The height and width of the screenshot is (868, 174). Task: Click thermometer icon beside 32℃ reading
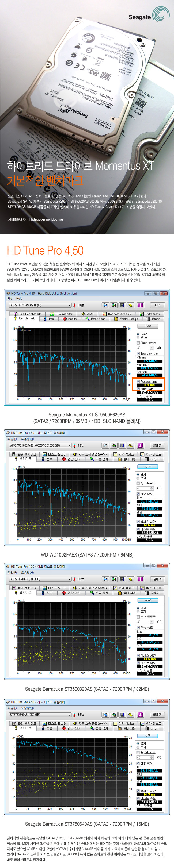(x=74, y=579)
